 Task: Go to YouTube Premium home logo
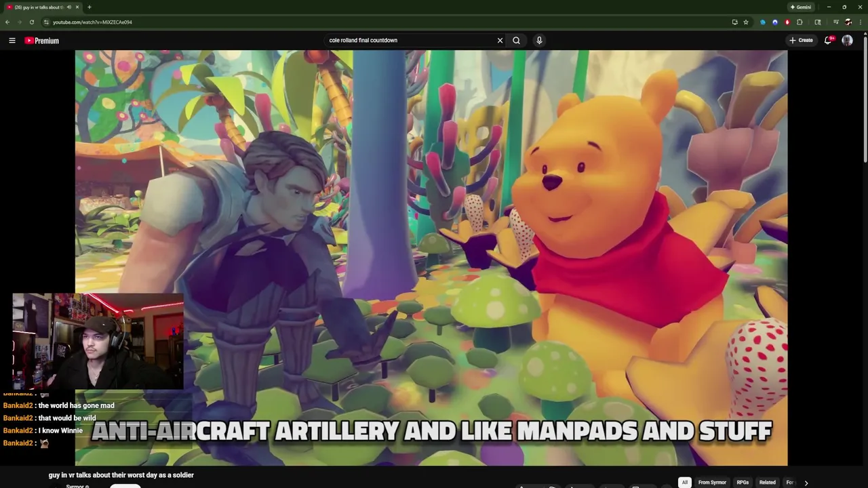(42, 41)
